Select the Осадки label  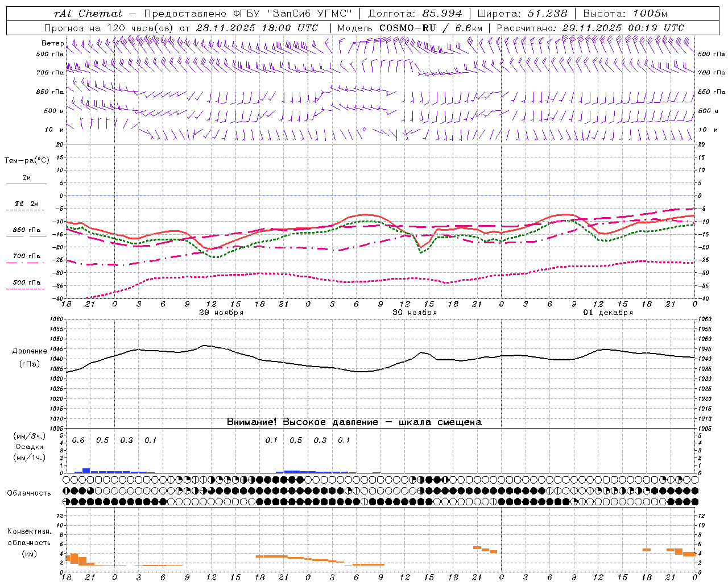coord(30,447)
